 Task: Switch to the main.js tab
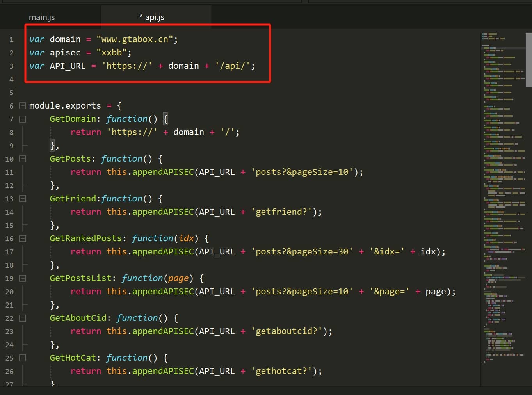(42, 17)
